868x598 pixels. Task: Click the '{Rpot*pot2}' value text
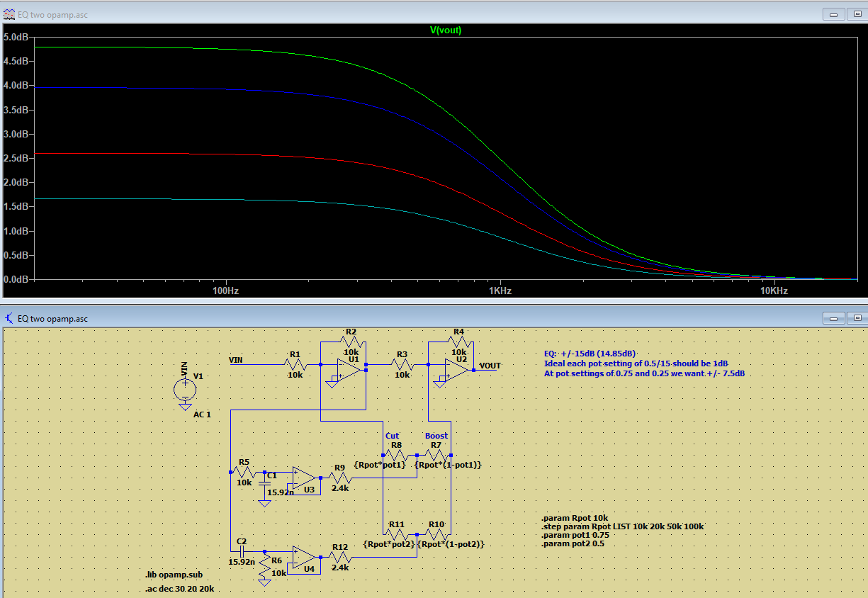coord(388,544)
